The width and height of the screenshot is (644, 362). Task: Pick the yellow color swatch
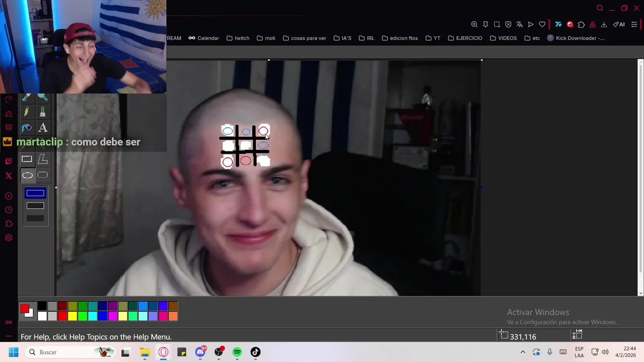click(72, 316)
